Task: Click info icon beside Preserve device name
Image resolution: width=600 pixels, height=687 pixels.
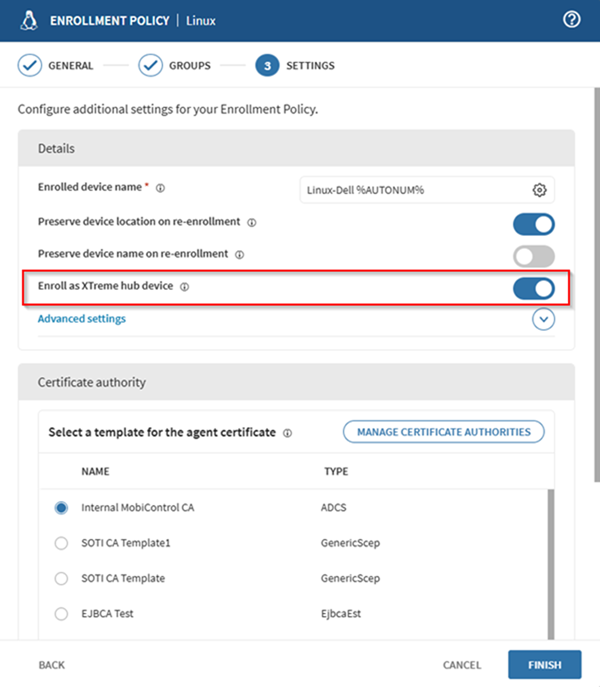Action: click(x=238, y=254)
